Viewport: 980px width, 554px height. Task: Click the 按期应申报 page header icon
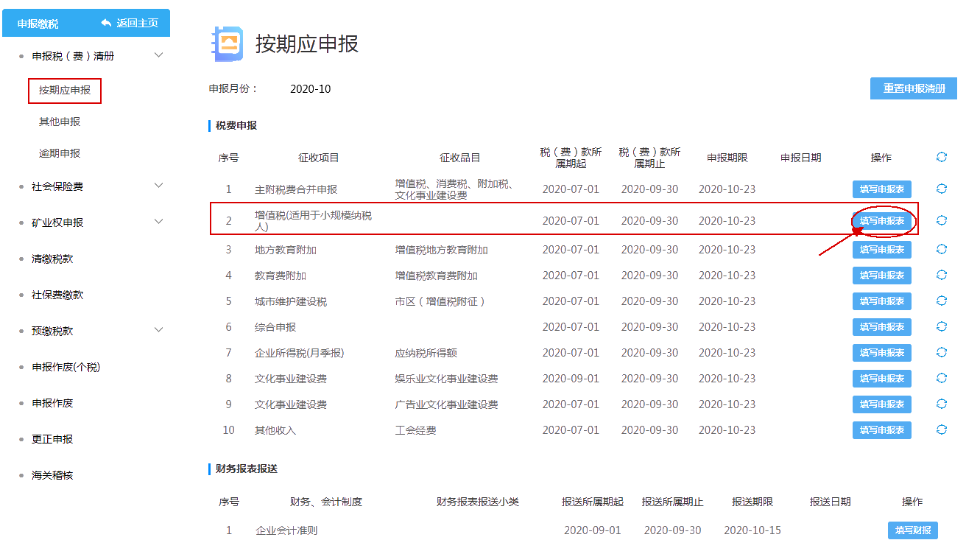click(228, 45)
